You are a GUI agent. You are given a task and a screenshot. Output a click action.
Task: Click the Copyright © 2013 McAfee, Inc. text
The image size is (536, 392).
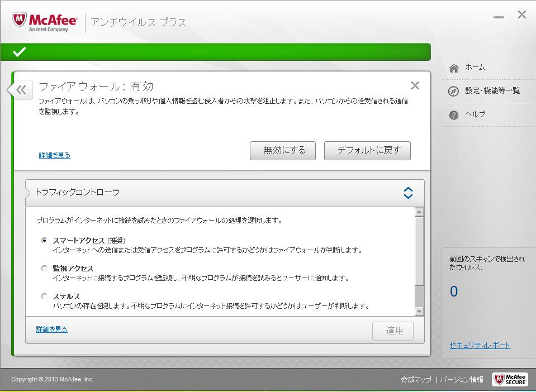click(x=53, y=379)
